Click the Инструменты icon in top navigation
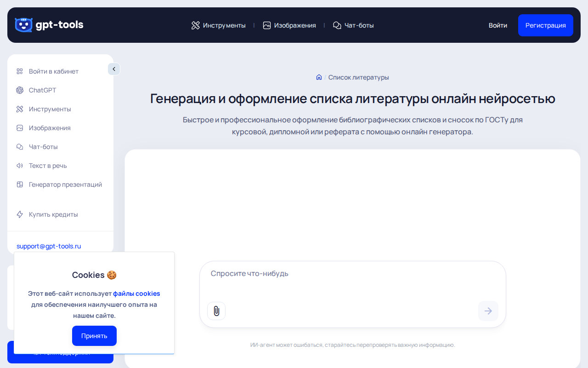The width and height of the screenshot is (588, 368). click(x=196, y=25)
